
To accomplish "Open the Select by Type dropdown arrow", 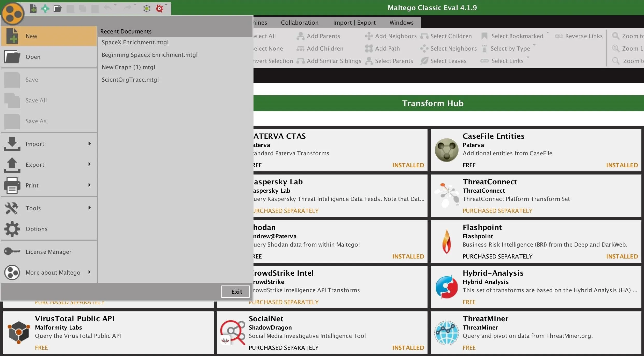I will tap(534, 45).
